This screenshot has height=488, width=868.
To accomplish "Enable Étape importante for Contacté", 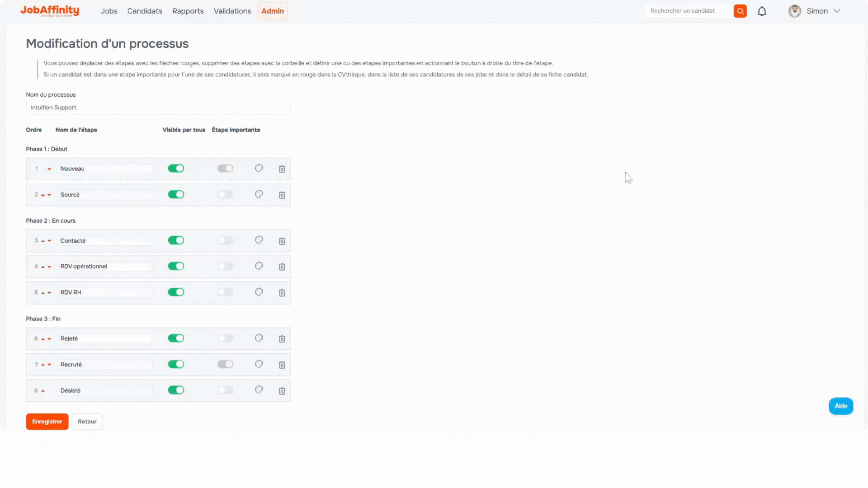I will coord(225,240).
